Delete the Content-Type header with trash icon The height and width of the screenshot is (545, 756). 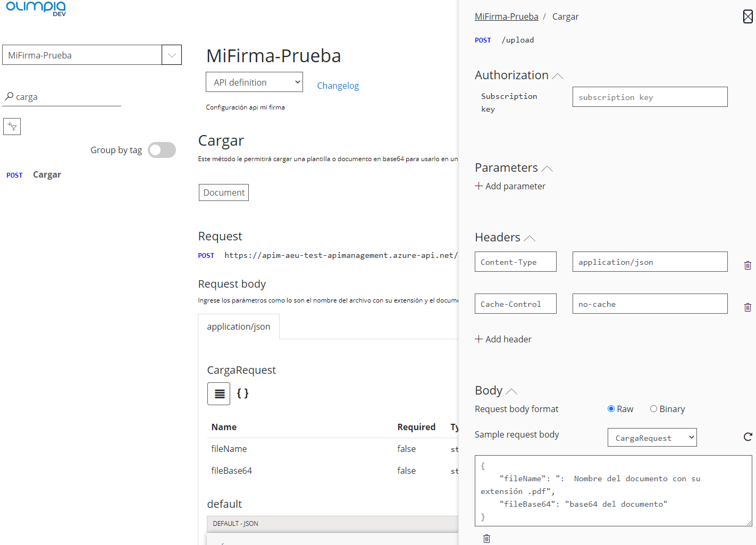point(747,265)
